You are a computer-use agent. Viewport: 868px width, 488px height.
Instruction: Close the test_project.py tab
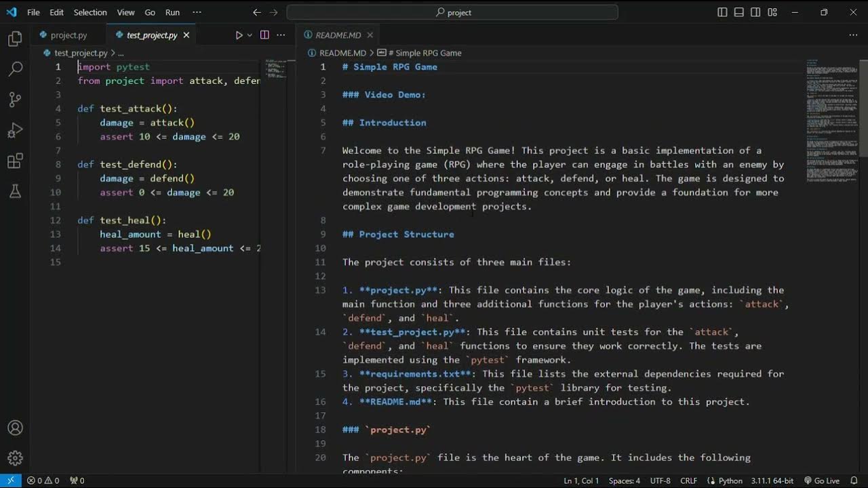point(186,35)
